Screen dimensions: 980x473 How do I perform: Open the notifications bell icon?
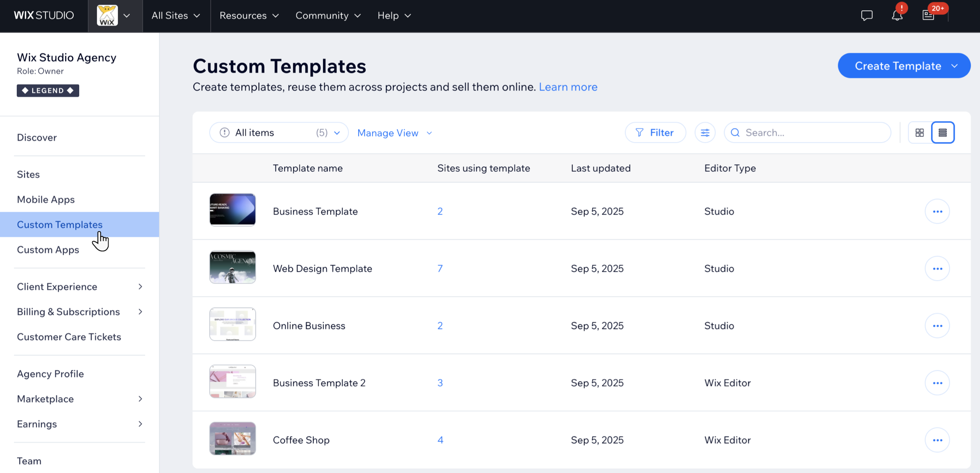pyautogui.click(x=897, y=15)
